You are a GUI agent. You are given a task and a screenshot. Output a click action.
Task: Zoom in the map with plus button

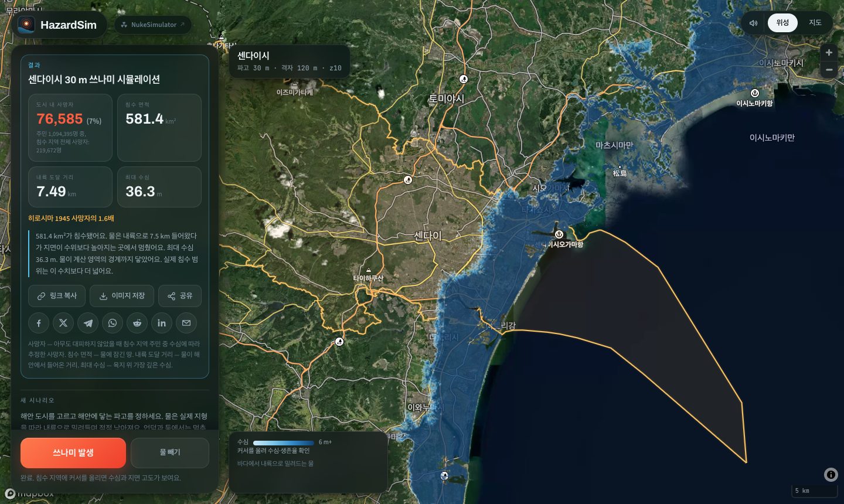pyautogui.click(x=829, y=53)
